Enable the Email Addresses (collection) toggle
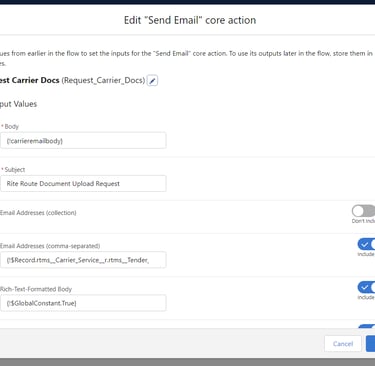This screenshot has width=375, height=366. [x=364, y=211]
